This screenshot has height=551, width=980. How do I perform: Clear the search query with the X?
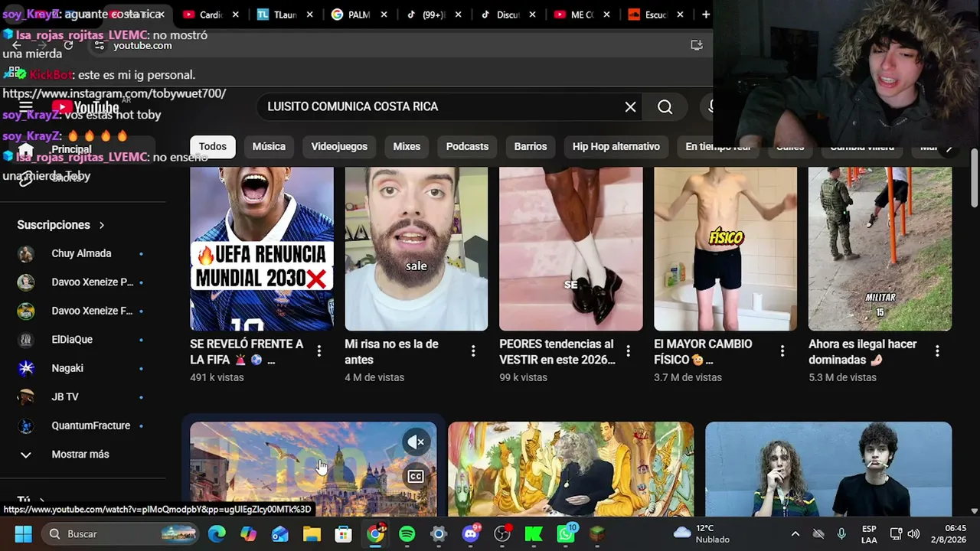[630, 107]
